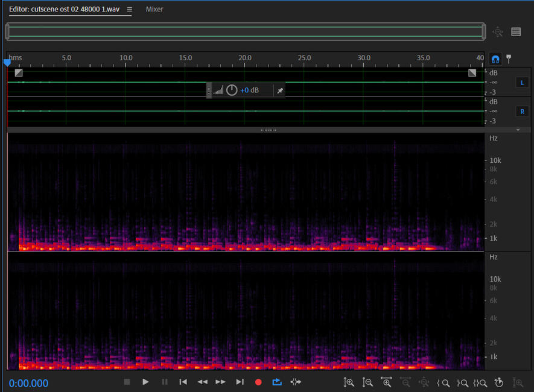Toggle the Left channel enable button
Viewport: 534px width, 392px height.
click(521, 83)
